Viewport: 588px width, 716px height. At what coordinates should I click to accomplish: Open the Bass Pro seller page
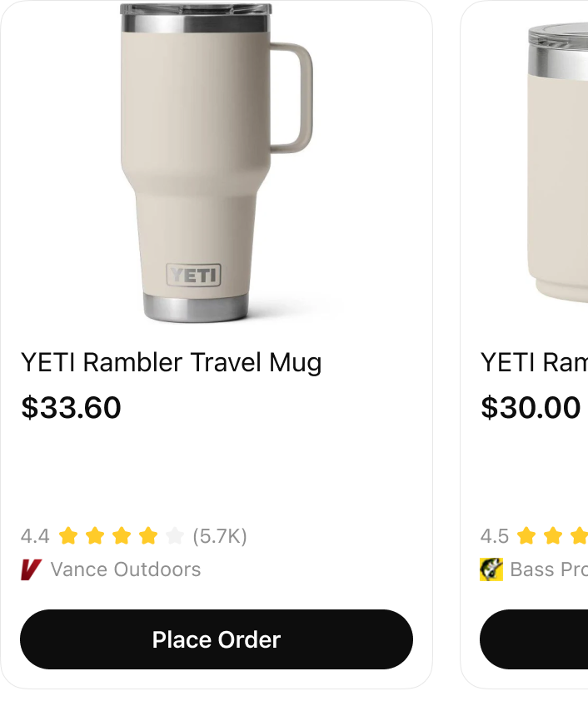pyautogui.click(x=547, y=569)
